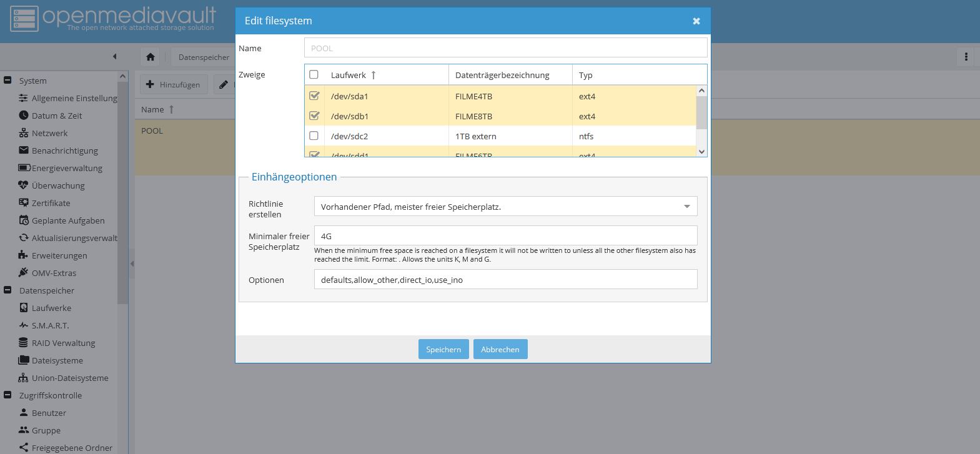This screenshot has width=980, height=454.
Task: Click the Geplante Aufgaben calendar icon
Action: (24, 220)
